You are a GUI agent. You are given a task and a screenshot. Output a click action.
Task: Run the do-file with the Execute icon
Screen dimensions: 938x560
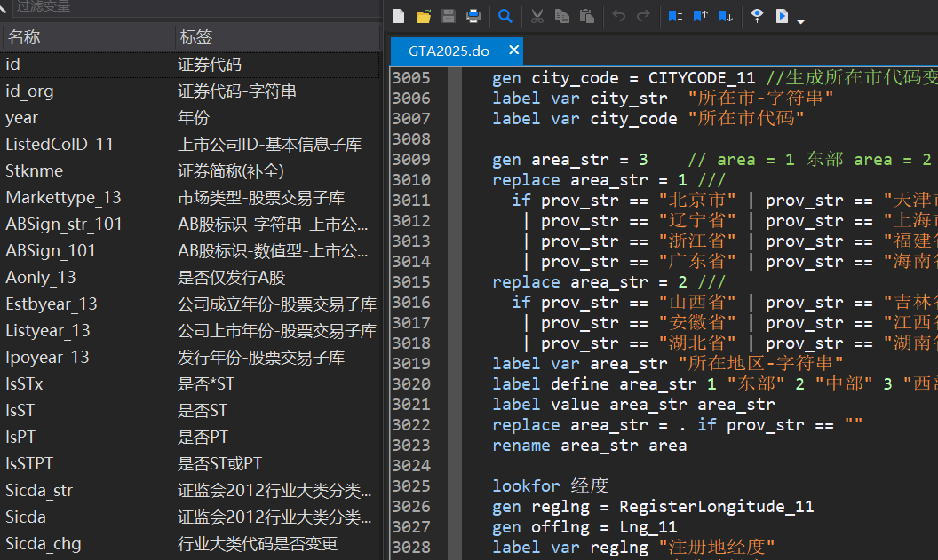(782, 16)
